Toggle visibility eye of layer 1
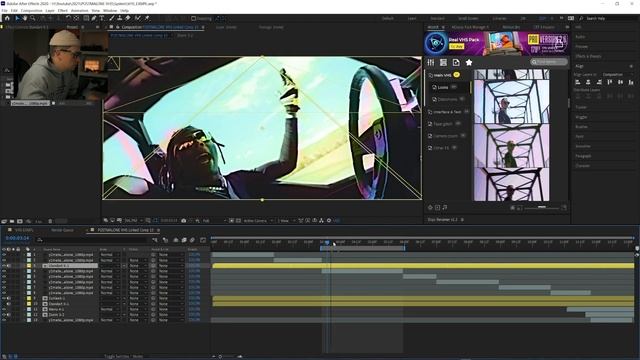Screen dimensions: 640x360 (x=4, y=255)
